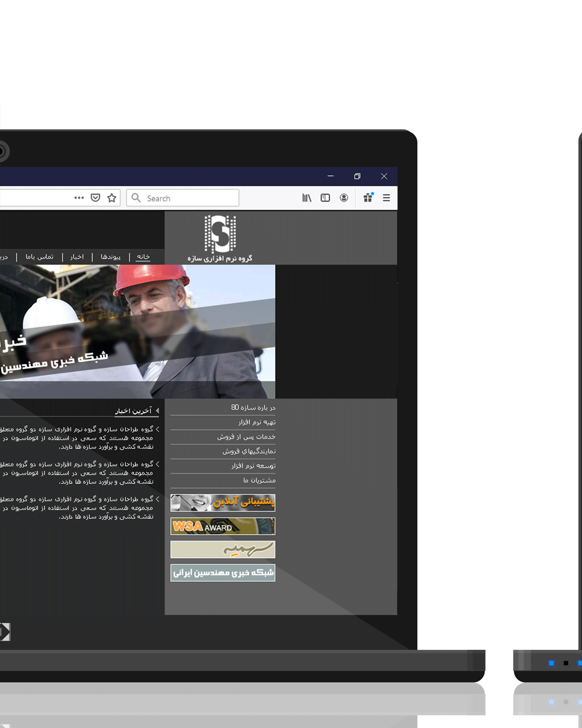Go to the اخبار navigation item
Screen dimensions: 582x728
[77, 257]
